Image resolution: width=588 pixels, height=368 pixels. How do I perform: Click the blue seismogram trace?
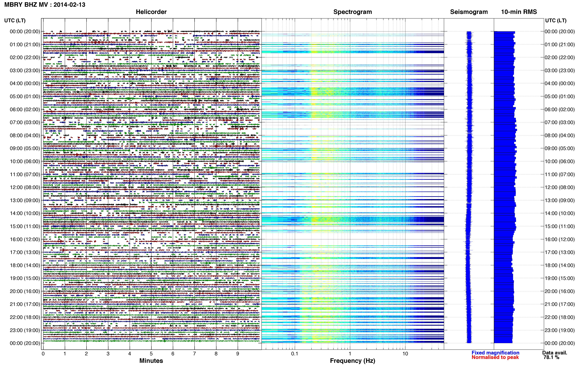(469, 187)
